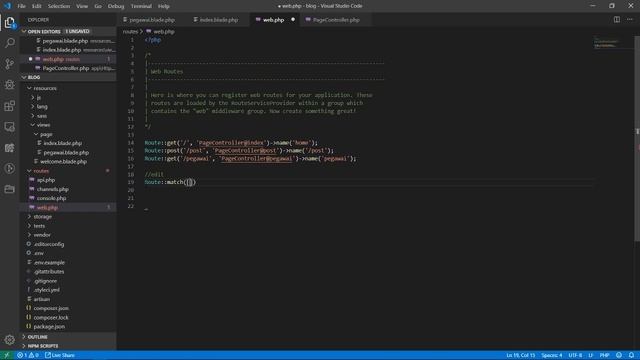Image resolution: width=640 pixels, height=360 pixels.
Task: Change language mode PHP in status bar
Action: [x=604, y=355]
